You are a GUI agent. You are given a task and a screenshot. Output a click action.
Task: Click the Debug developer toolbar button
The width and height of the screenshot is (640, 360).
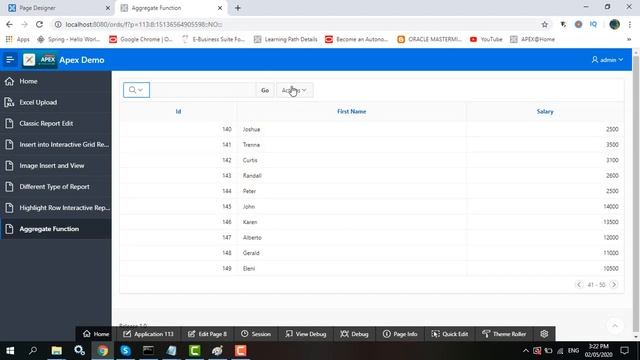pyautogui.click(x=354, y=334)
